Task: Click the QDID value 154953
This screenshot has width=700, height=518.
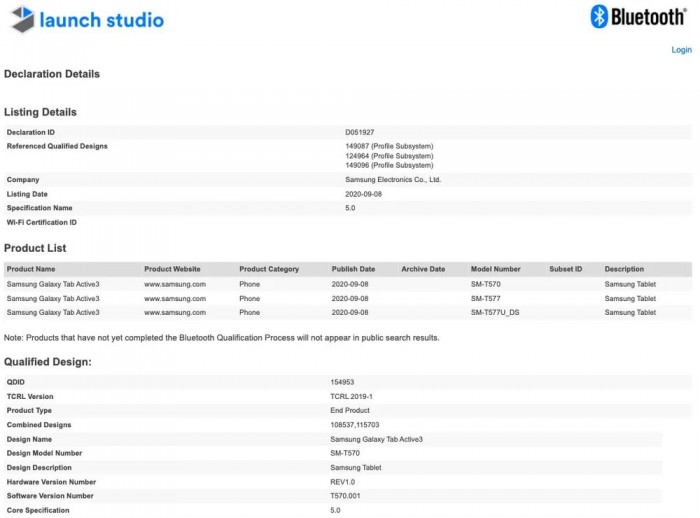Action: point(343,382)
